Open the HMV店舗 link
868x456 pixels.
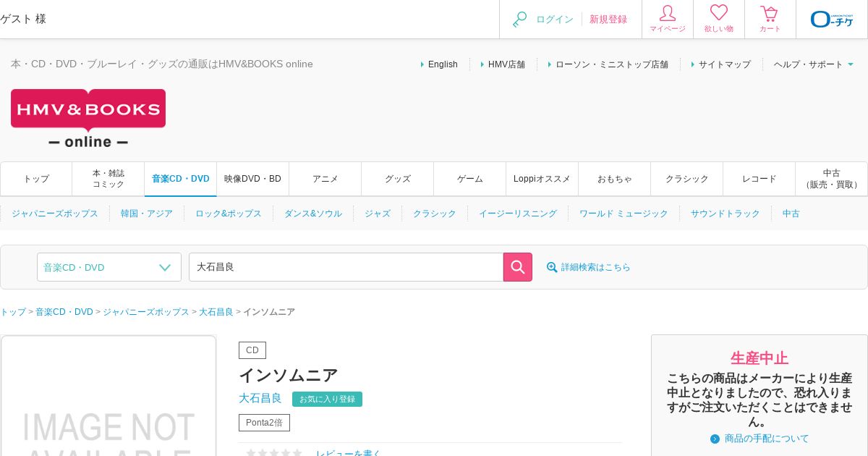coord(506,64)
